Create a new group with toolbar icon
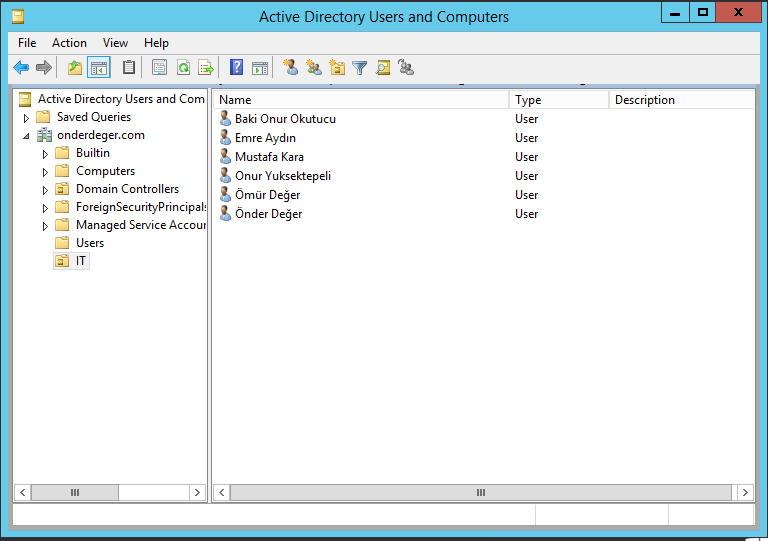Screen dimensions: 768x541 313,67
